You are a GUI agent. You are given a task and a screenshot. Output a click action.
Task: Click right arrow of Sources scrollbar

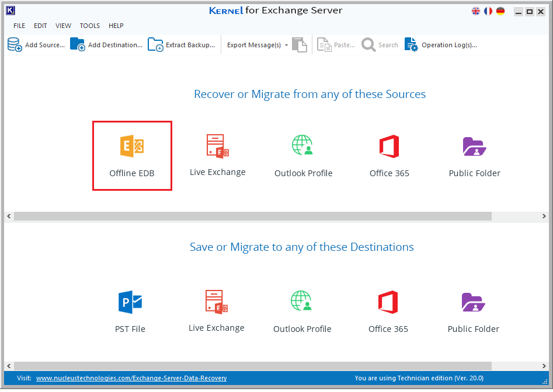tap(544, 216)
